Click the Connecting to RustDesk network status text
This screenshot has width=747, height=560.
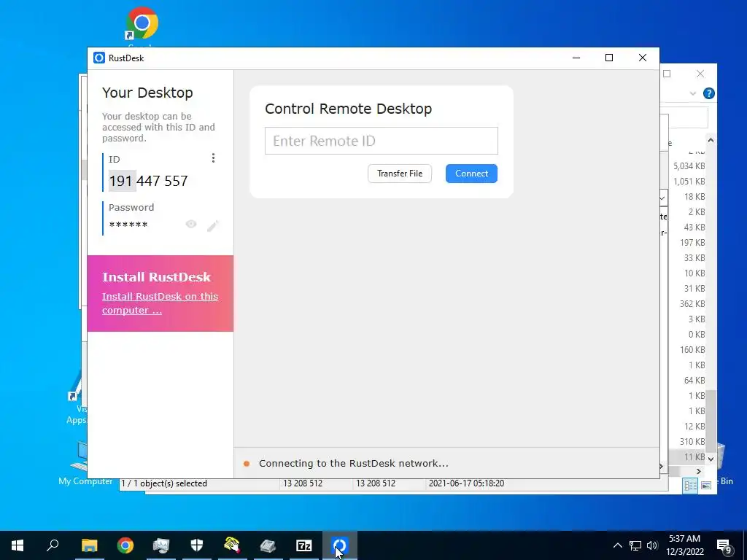click(x=354, y=463)
